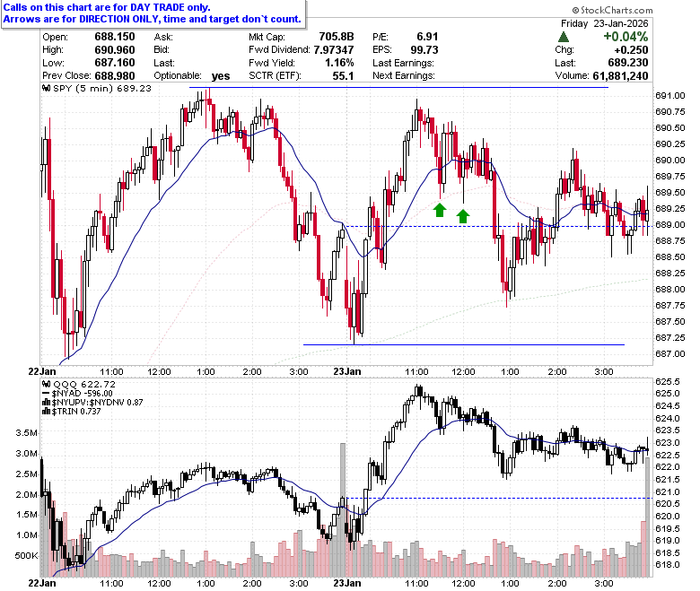Image resolution: width=700 pixels, height=591 pixels.
Task: Click the green up triangle beside +0.04%
Action: [564, 37]
